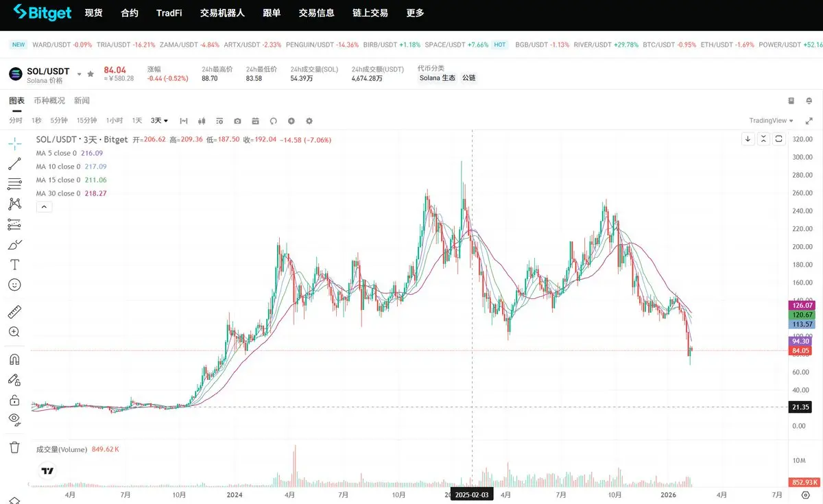Viewport: 823px width, 504px height.
Task: Select the 15分钟 interval
Action: pos(87,121)
